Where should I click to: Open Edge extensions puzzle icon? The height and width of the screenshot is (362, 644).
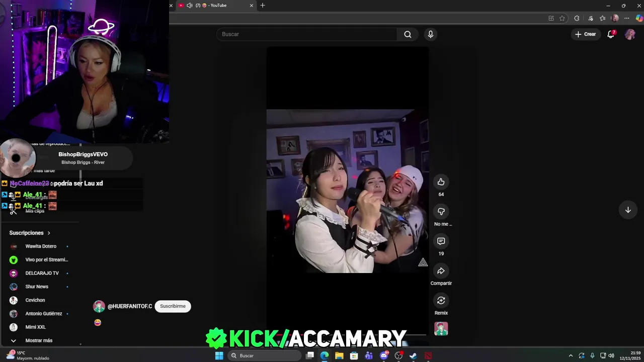577,18
